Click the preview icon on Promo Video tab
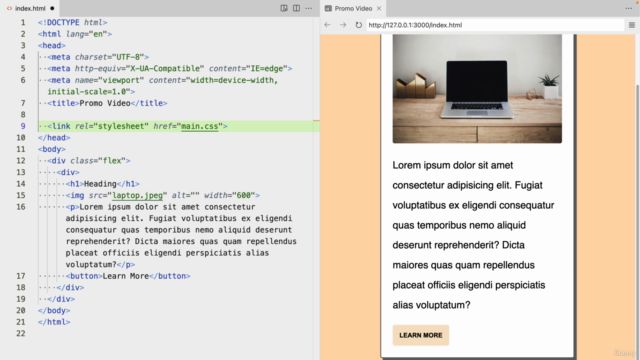Viewport: 640px width, 360px height. point(328,8)
